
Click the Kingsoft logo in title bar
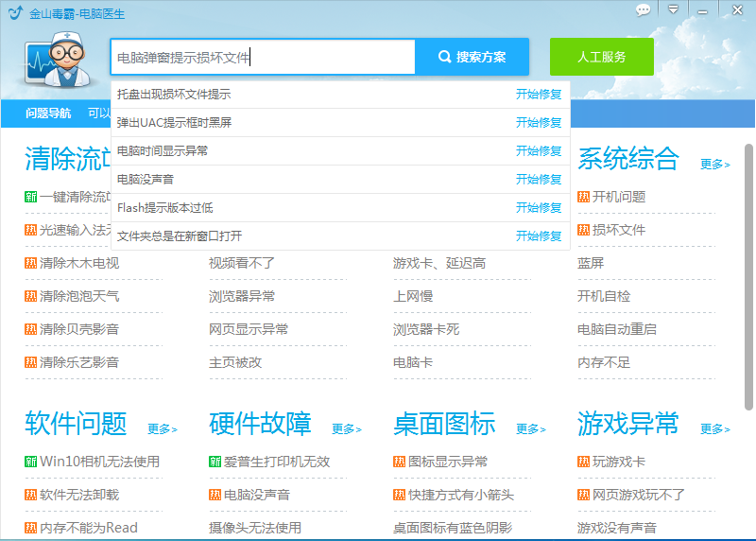15,13
